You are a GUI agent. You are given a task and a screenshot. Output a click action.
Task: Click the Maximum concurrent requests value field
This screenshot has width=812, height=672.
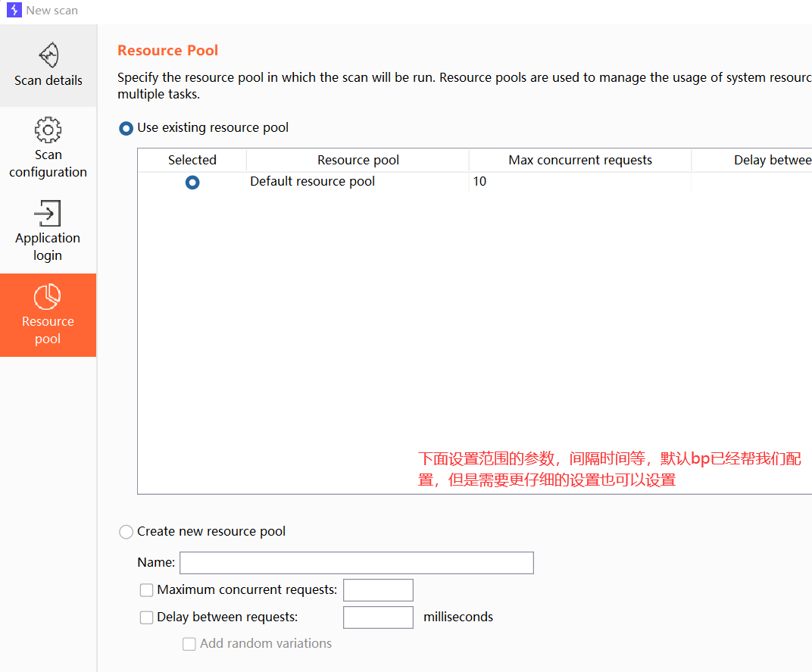[378, 590]
